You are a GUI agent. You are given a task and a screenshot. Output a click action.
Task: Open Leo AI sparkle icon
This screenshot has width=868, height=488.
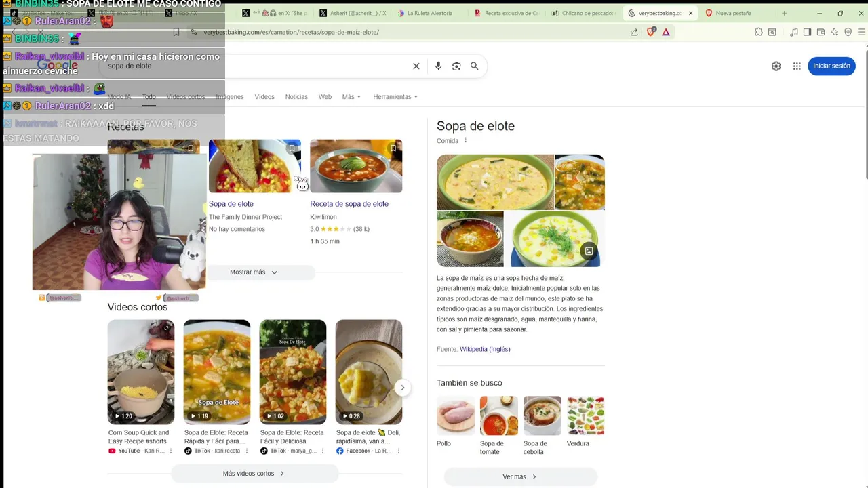point(834,32)
